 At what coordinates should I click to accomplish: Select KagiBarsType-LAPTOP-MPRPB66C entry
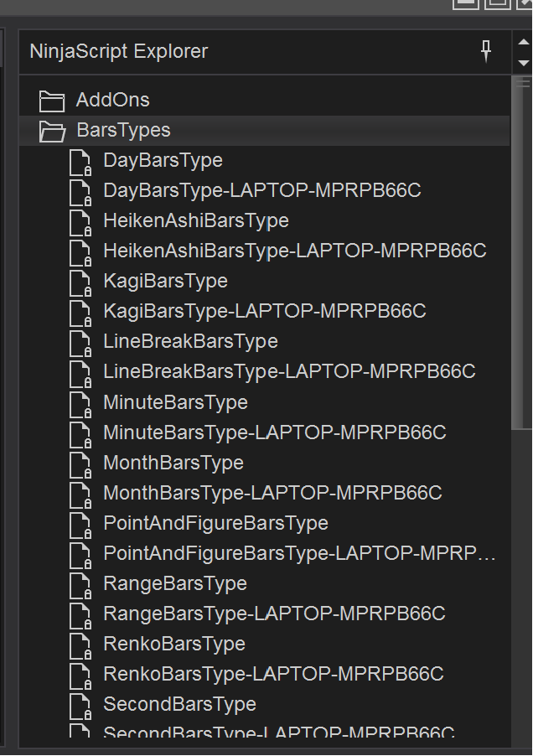coord(265,311)
